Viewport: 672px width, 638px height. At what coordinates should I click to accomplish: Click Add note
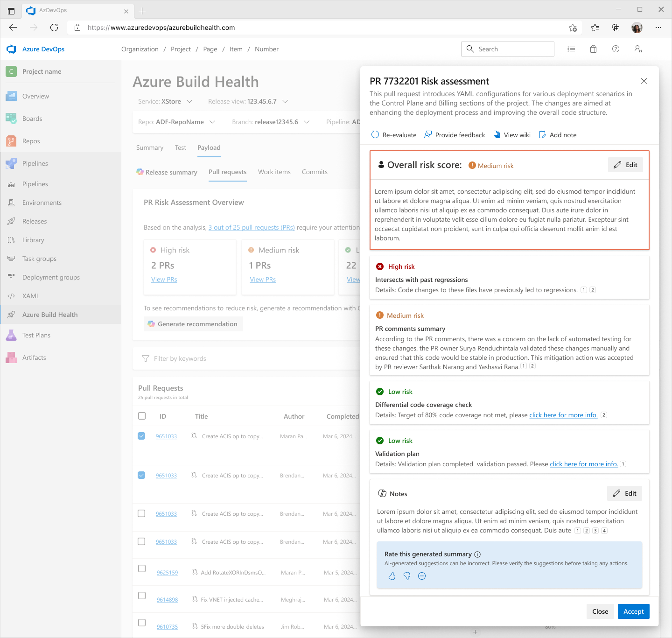pyautogui.click(x=558, y=135)
